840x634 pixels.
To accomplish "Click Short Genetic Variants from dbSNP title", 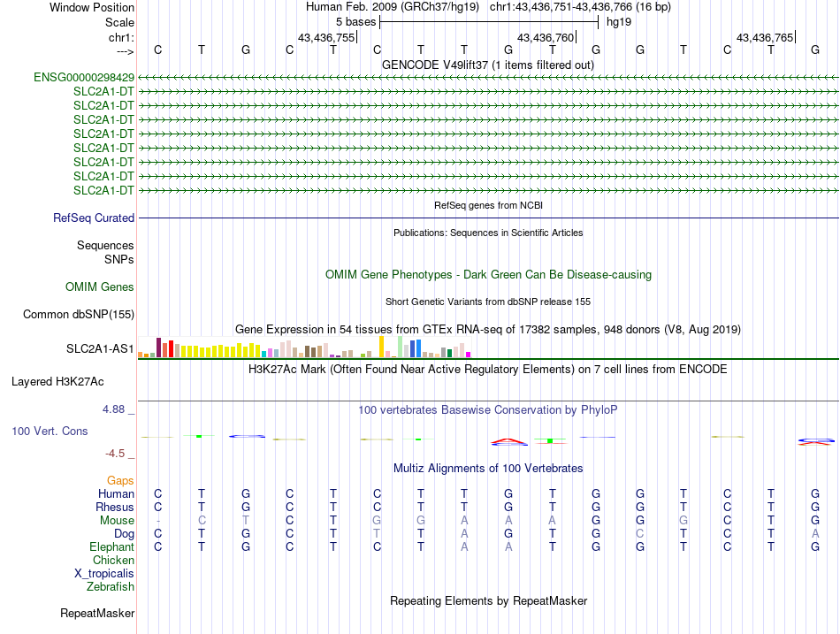I will (488, 302).
